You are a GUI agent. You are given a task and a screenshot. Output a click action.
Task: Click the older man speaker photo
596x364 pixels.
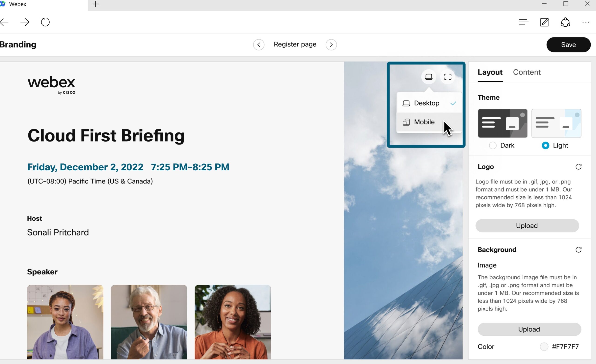149,322
